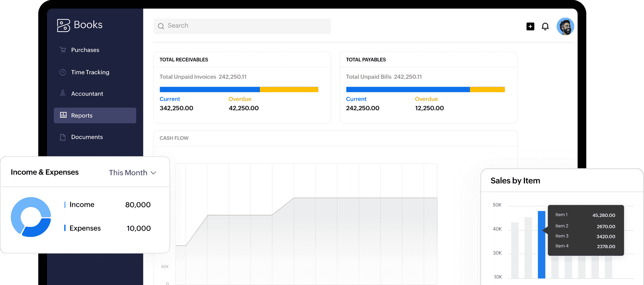The width and height of the screenshot is (644, 285).
Task: Select the highlighted blue sales bar
Action: click(541, 244)
